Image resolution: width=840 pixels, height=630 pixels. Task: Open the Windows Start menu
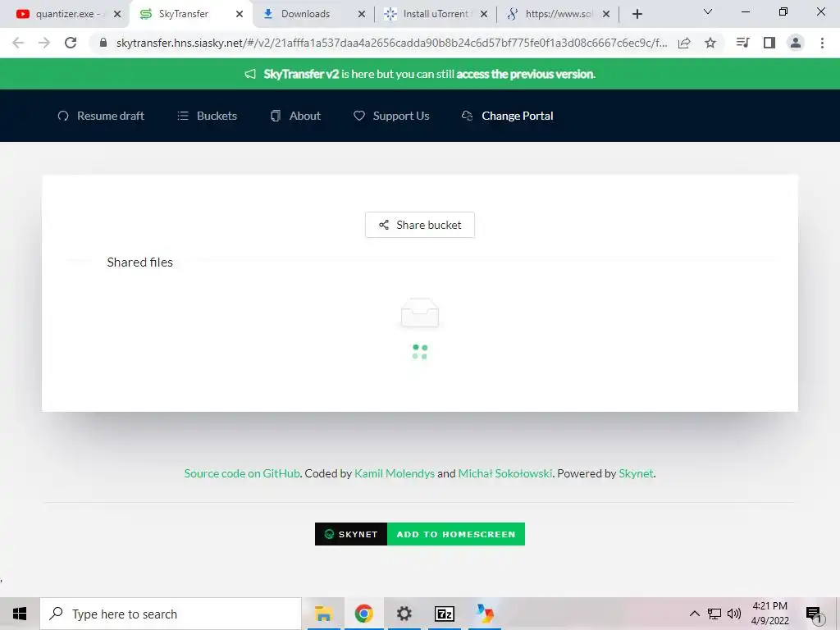pyautogui.click(x=20, y=614)
